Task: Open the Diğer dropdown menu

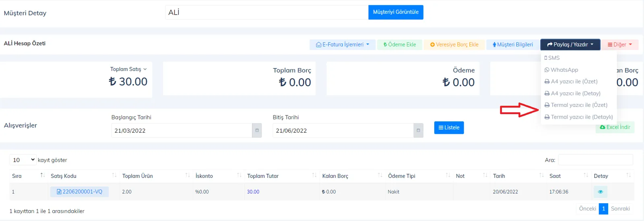Action: 620,45
